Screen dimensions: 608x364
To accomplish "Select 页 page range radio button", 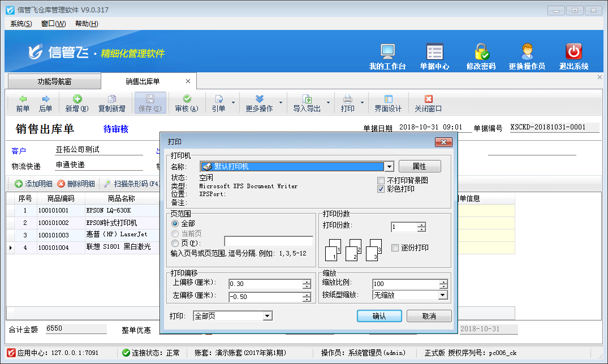I will pos(175,242).
